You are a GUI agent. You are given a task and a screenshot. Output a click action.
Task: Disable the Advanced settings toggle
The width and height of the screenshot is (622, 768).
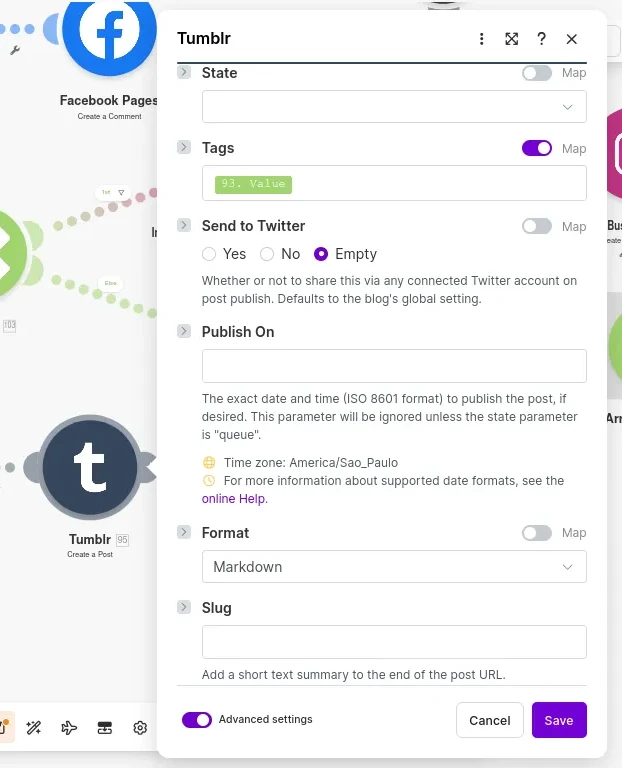[197, 719]
